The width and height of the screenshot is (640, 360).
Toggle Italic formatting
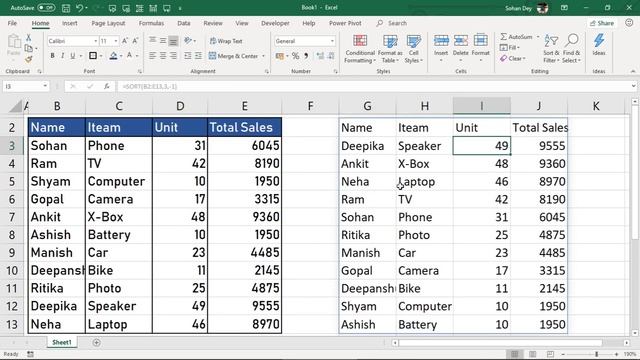pyautogui.click(x=62, y=56)
